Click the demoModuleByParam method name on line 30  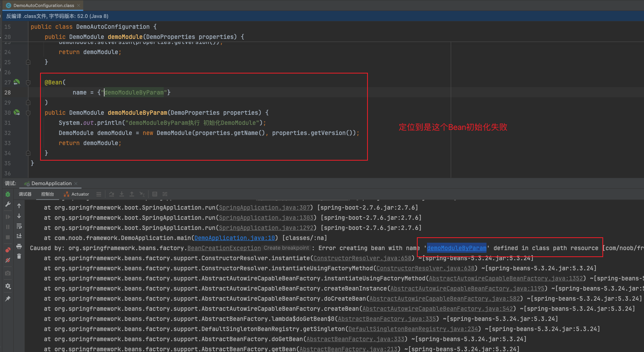point(137,113)
